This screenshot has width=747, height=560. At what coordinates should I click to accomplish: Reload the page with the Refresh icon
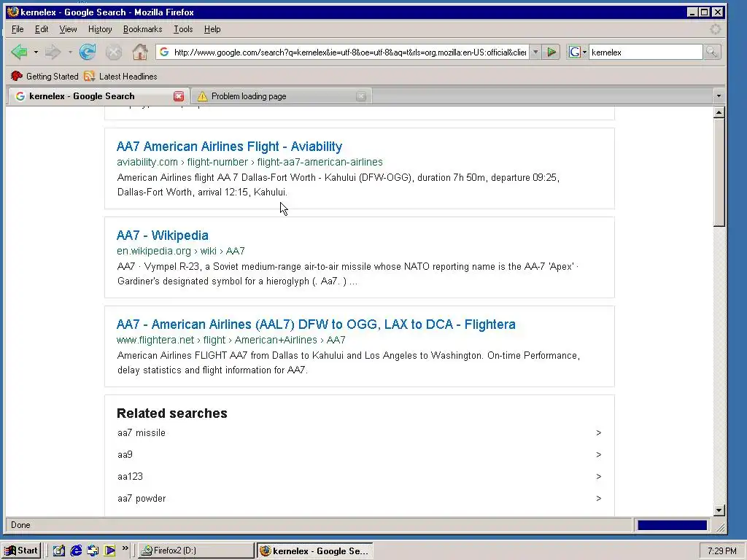pyautogui.click(x=88, y=52)
